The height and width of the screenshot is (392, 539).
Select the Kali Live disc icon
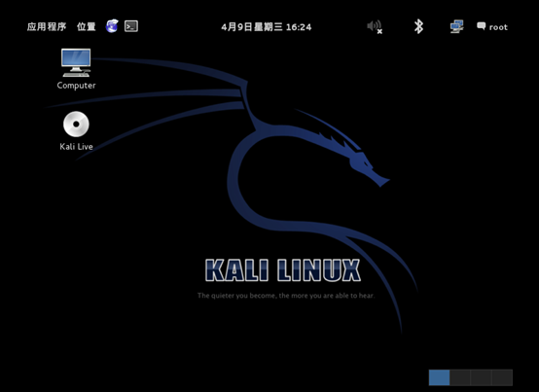tap(76, 131)
